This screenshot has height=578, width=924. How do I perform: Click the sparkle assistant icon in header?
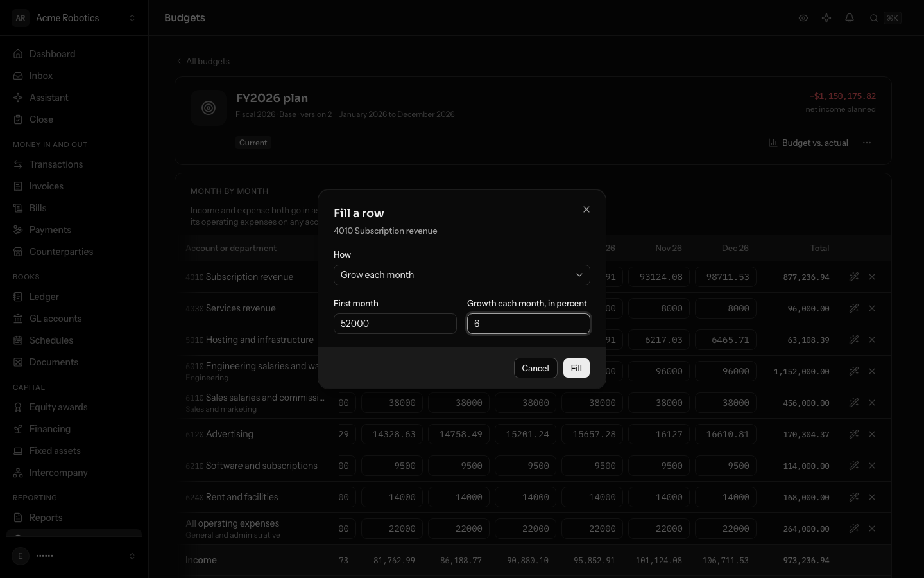pos(826,18)
